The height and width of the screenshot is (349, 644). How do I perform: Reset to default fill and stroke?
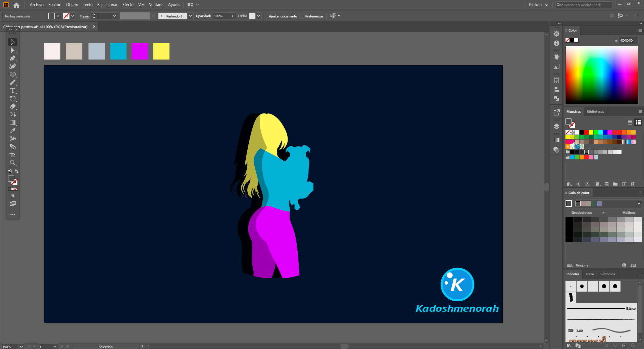(x=10, y=171)
